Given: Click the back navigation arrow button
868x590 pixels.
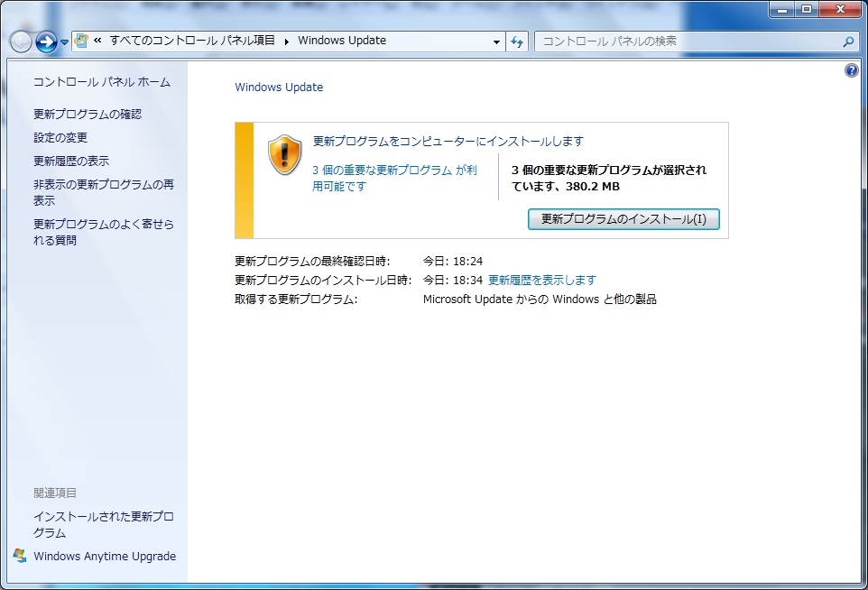Looking at the screenshot, I should pos(20,41).
